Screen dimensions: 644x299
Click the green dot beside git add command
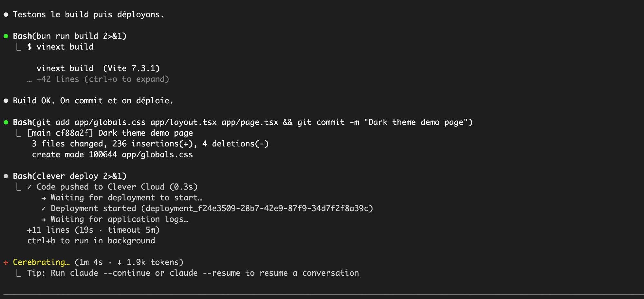[6, 122]
